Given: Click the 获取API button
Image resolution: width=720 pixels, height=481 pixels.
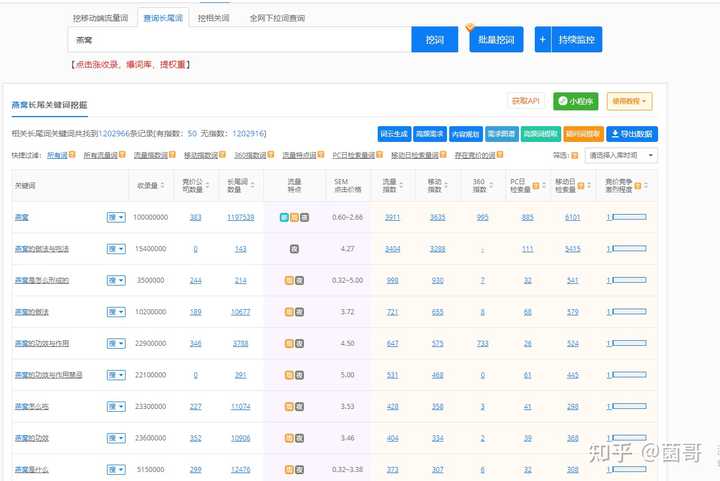Looking at the screenshot, I should coord(525,101).
